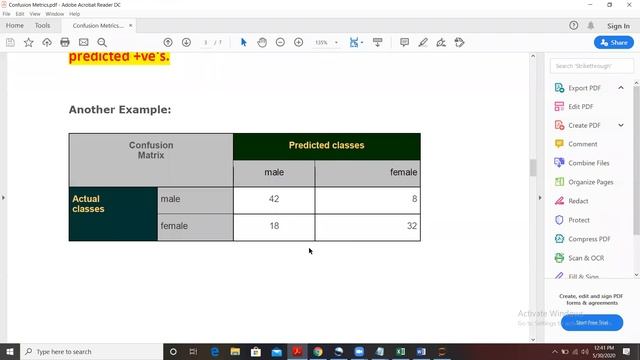Viewport: 640px width, 360px height.
Task: Print the document using the printer icon
Action: pyautogui.click(x=65, y=42)
